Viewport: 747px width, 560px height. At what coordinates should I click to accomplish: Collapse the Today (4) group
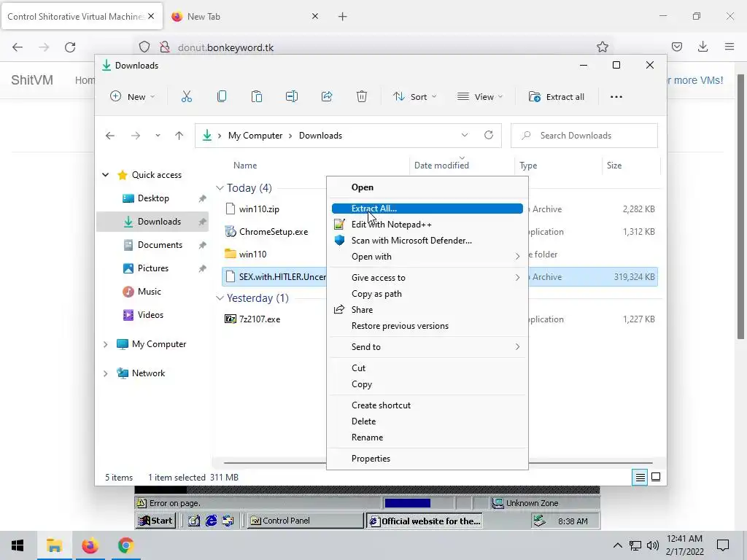tap(220, 188)
